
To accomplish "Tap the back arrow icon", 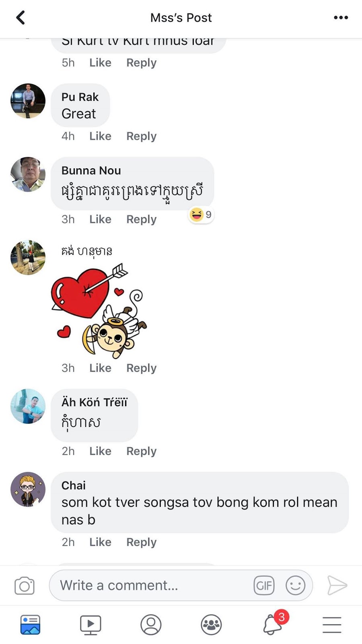I will coord(21,18).
